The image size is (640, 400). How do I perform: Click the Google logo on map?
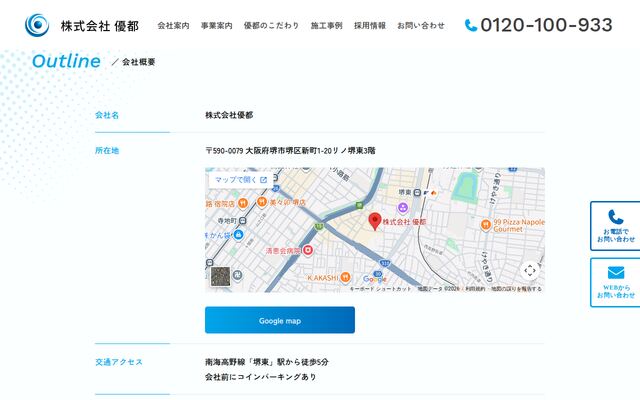[374, 279]
